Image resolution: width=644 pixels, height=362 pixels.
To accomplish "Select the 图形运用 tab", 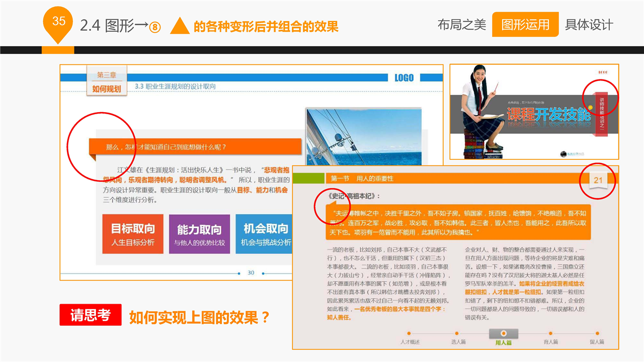I will (525, 25).
